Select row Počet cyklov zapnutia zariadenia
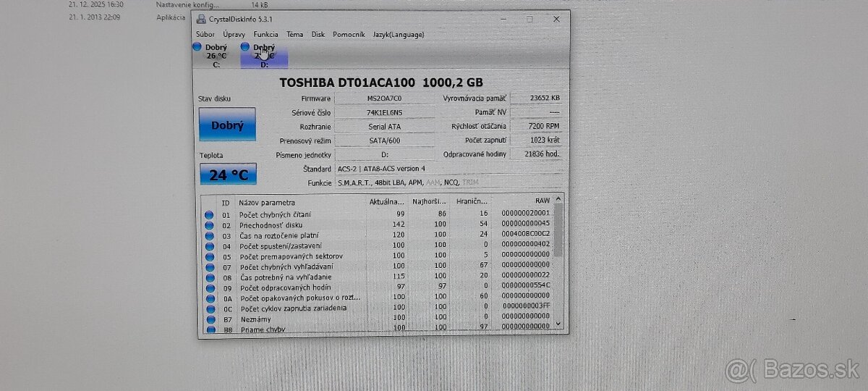 click(x=377, y=308)
